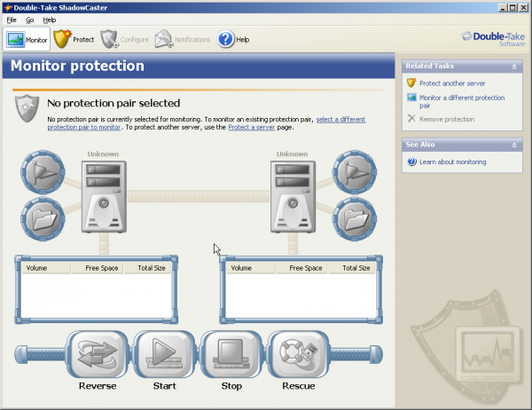Click the Rescue label text
The width and height of the screenshot is (532, 410).
[x=299, y=386]
